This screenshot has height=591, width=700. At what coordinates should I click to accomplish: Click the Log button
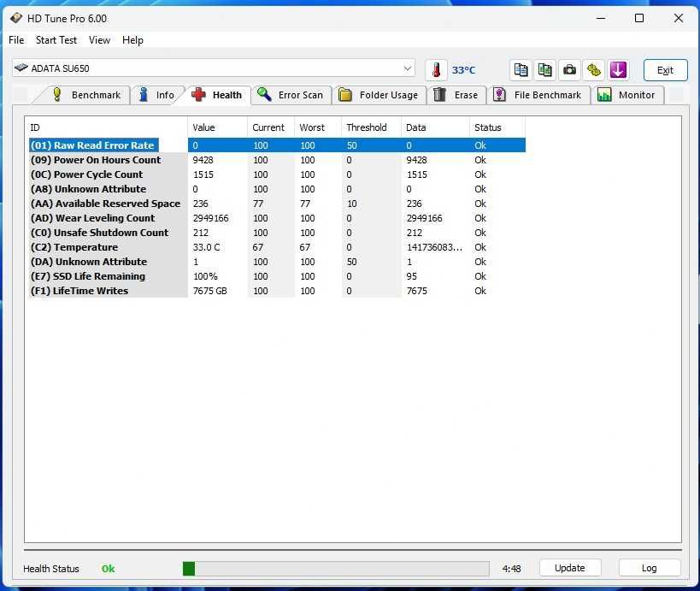tap(650, 568)
